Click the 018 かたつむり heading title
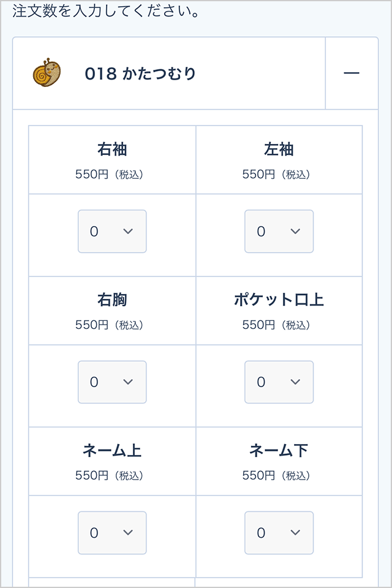Viewport: 392px width, 588px height. (140, 73)
